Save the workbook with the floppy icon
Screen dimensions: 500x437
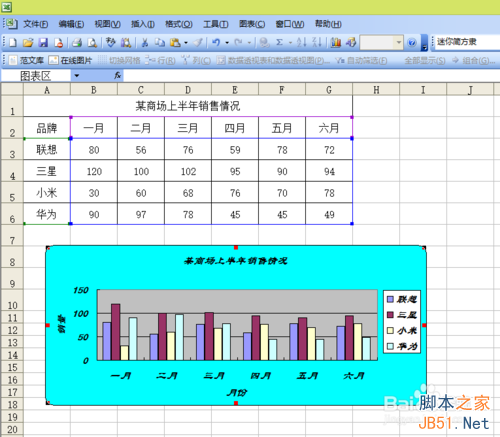click(43, 43)
